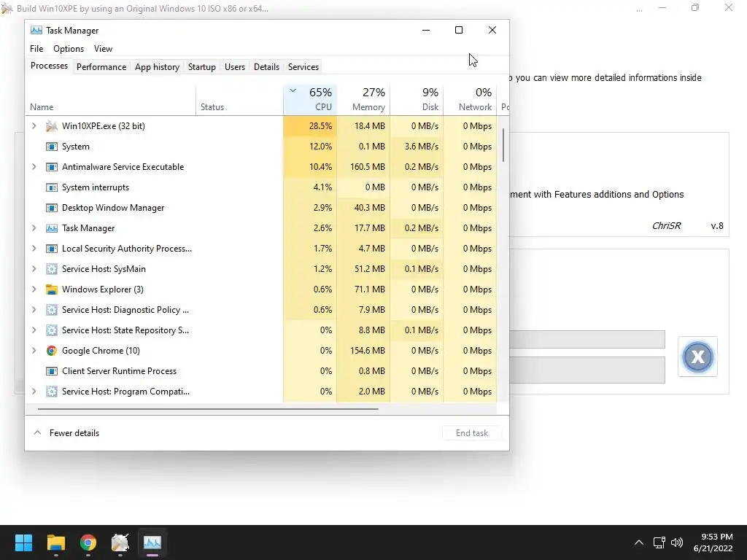Expand Service Host: Program Compati...

(34, 392)
